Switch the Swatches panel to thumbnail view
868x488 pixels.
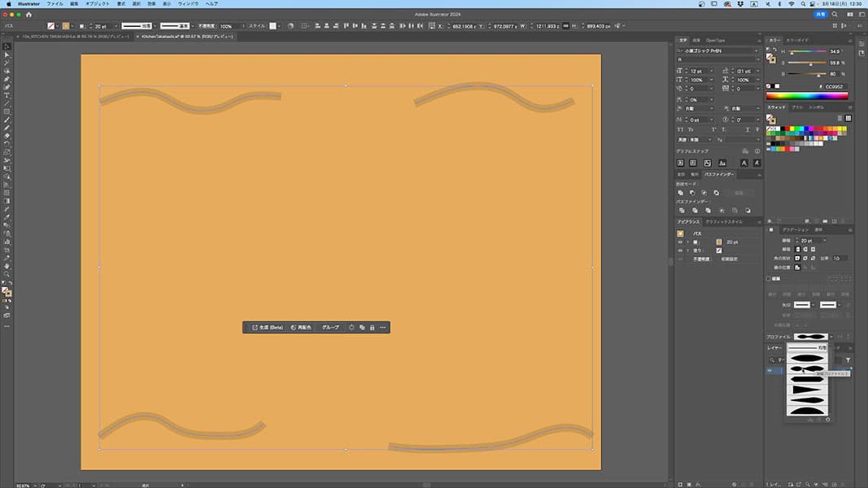click(848, 117)
